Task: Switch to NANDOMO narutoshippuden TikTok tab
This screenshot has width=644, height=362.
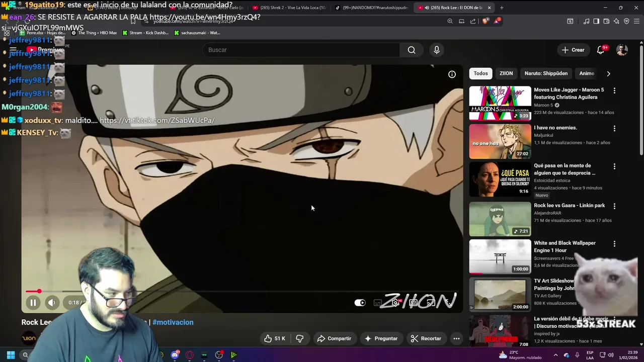Action: [371, 8]
